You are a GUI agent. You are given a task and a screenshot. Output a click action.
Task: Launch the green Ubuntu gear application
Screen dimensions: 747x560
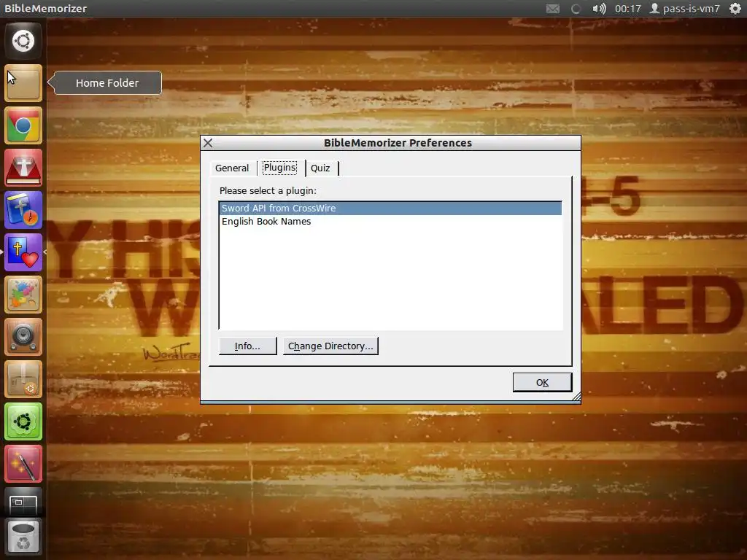pos(23,422)
